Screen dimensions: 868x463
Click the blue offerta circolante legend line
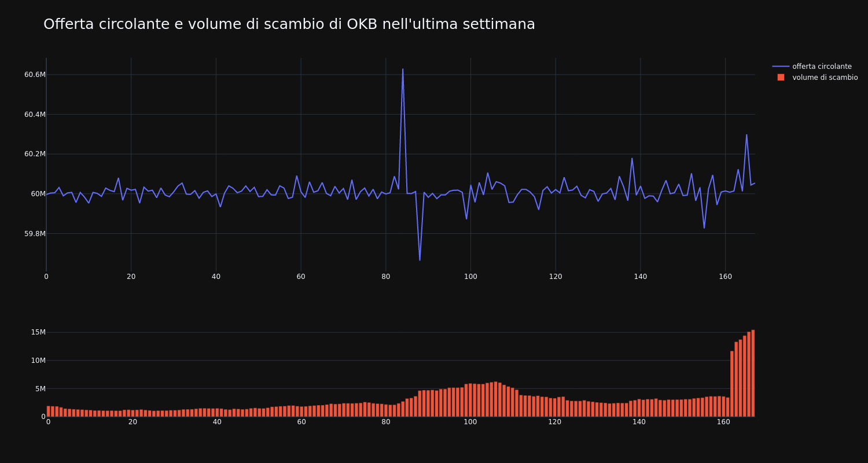781,67
